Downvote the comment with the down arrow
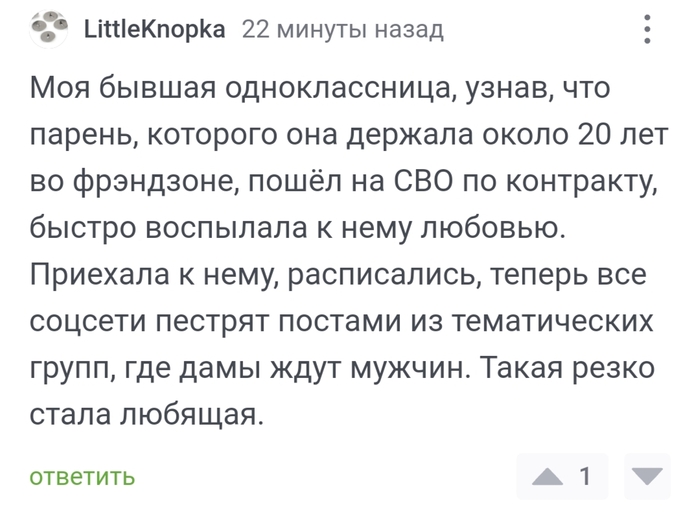Image resolution: width=700 pixels, height=520 pixels. (647, 476)
